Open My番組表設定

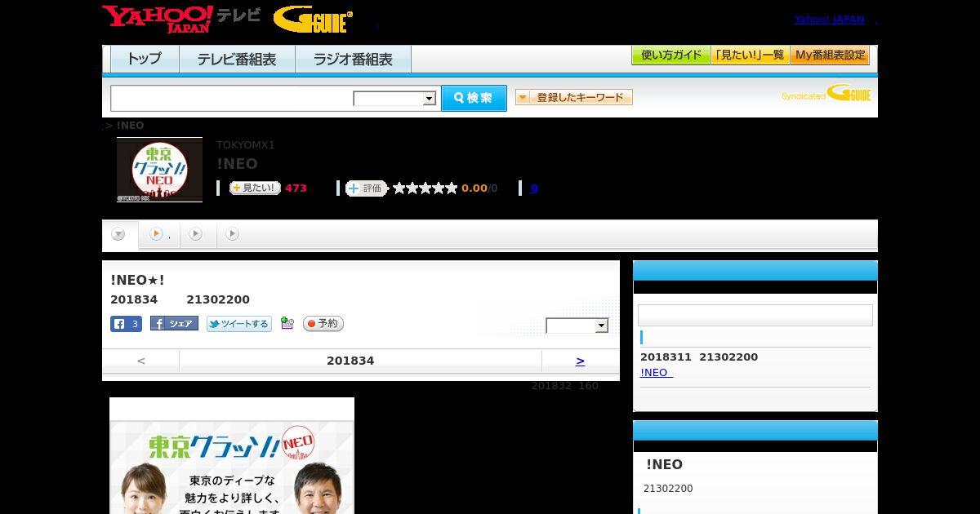[x=830, y=55]
